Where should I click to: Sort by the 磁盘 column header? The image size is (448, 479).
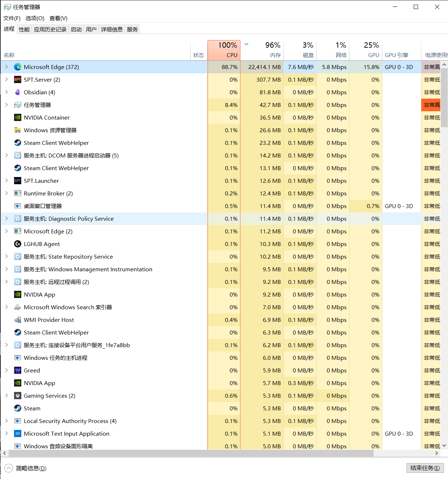(300, 50)
